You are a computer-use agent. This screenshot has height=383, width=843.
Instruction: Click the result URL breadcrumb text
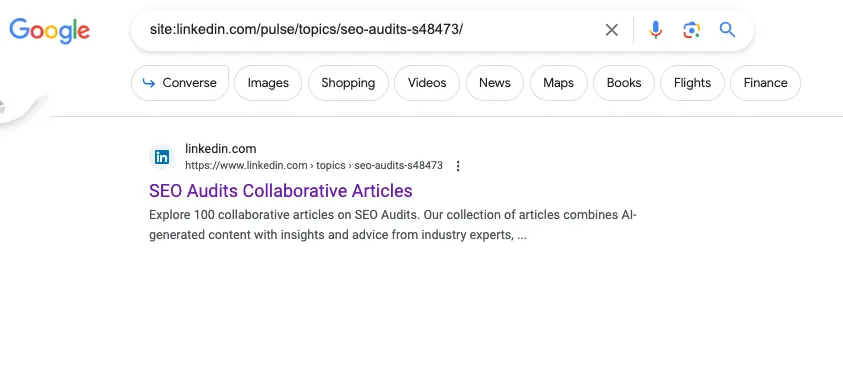[x=314, y=166]
